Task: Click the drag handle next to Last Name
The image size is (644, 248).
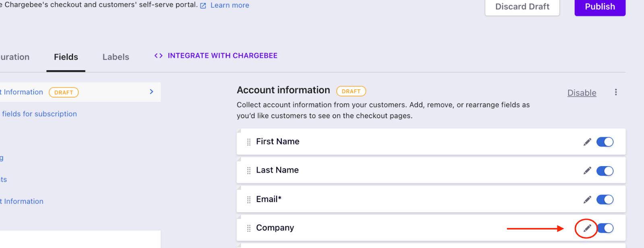Action: tap(249, 171)
